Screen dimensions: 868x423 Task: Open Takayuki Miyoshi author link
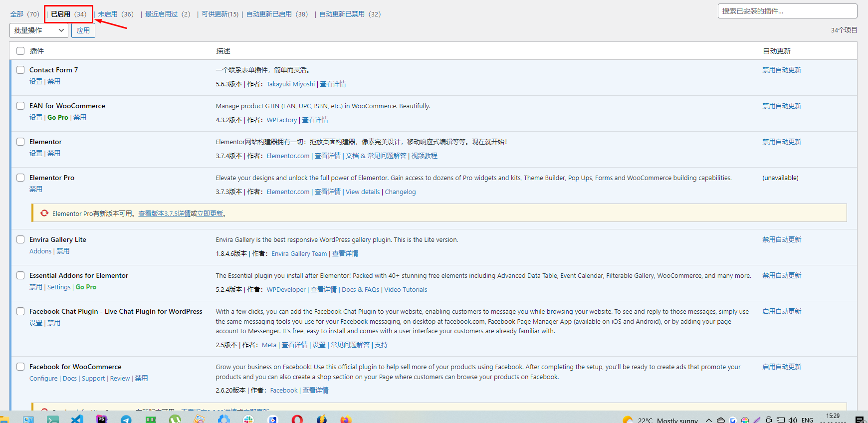pos(291,84)
